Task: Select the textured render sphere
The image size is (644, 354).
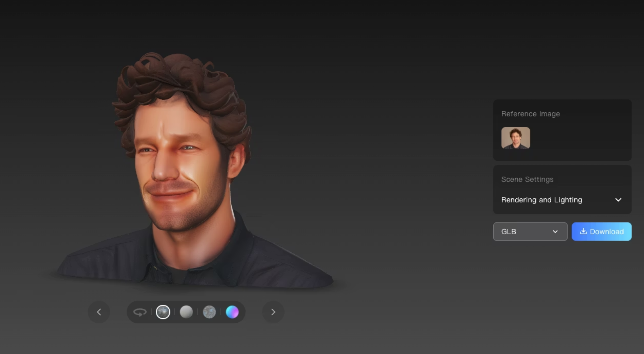Action: point(163,312)
